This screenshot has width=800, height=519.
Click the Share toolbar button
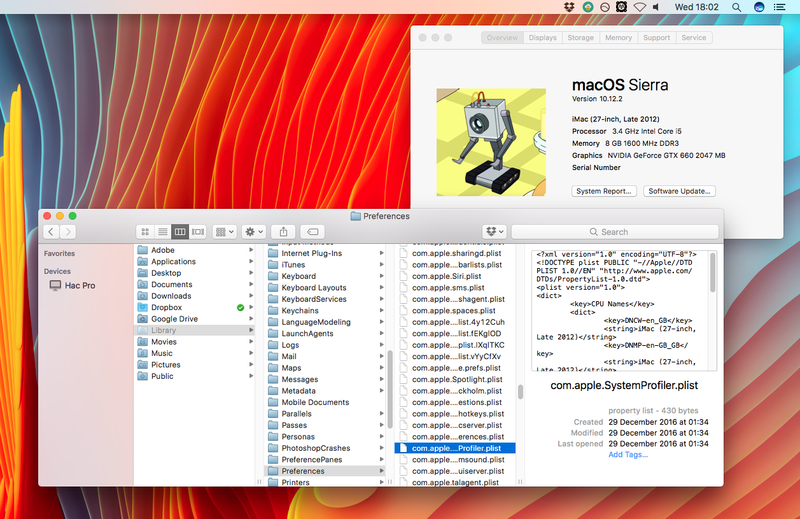[x=283, y=232]
